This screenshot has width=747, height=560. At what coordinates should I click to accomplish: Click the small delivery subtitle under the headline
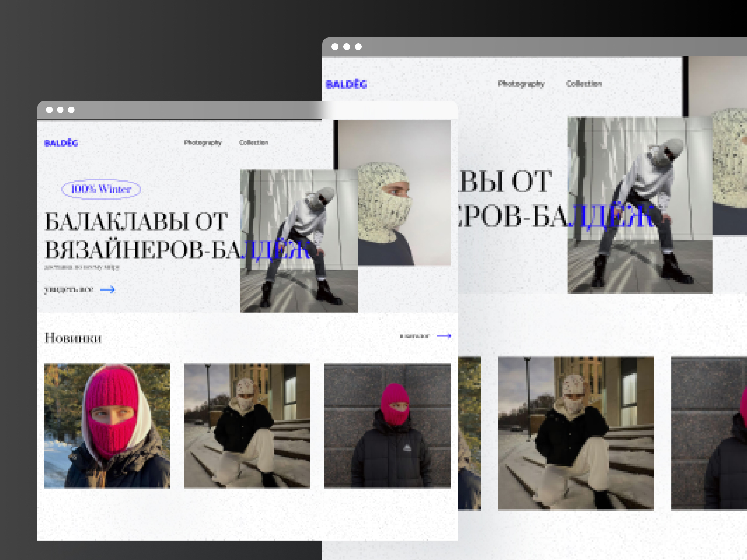tap(82, 267)
